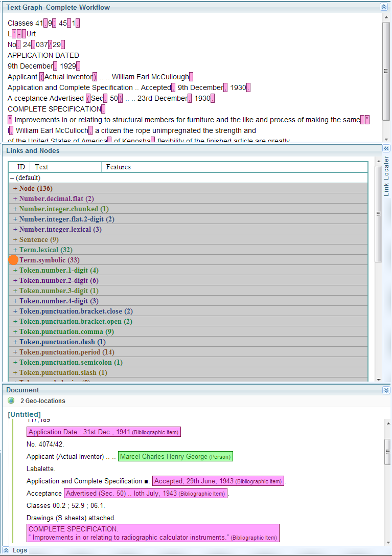Click the Application Date bibliographic annotation
Screen dimensions: 392x556
(x=103, y=432)
